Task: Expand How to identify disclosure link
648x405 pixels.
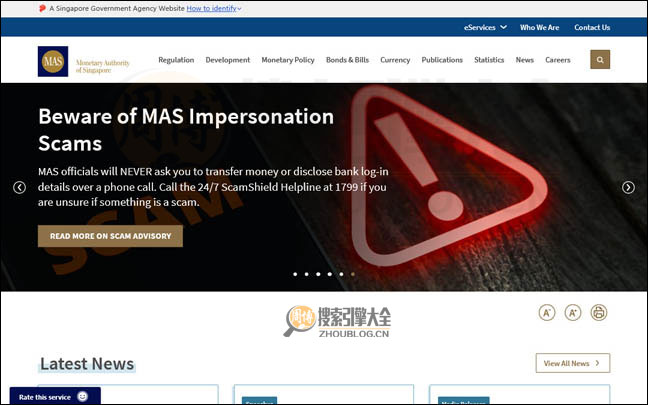Action: tap(214, 8)
